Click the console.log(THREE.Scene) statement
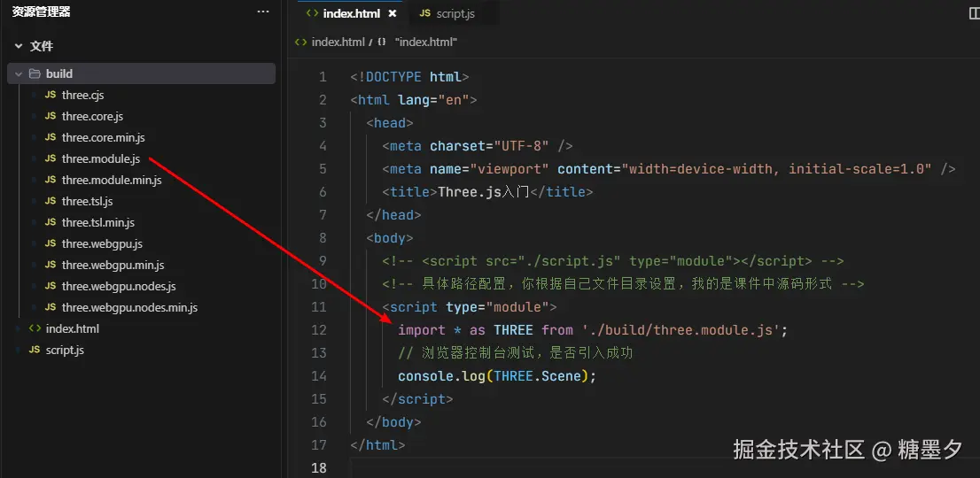The height and width of the screenshot is (478, 980). [497, 376]
